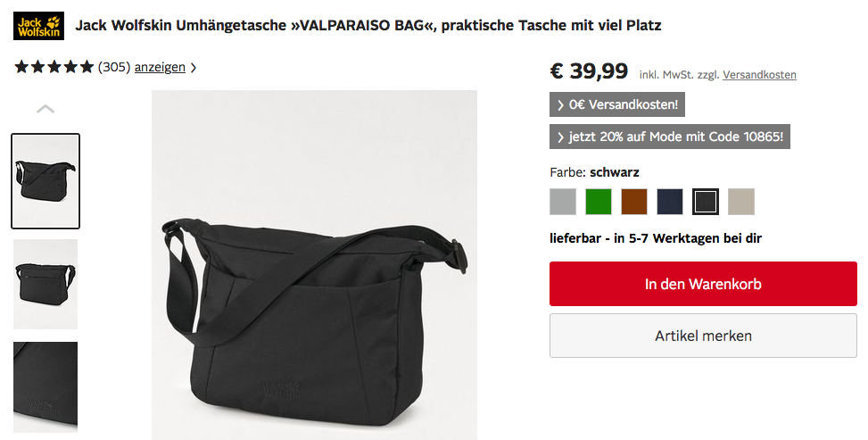Click the 0€ Versandkosten promo banner

(617, 104)
